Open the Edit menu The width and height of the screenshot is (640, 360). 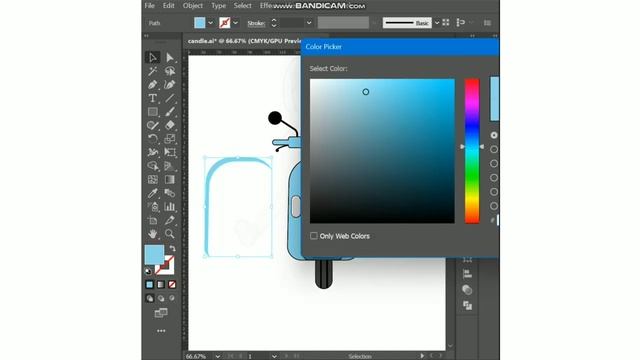pos(169,6)
